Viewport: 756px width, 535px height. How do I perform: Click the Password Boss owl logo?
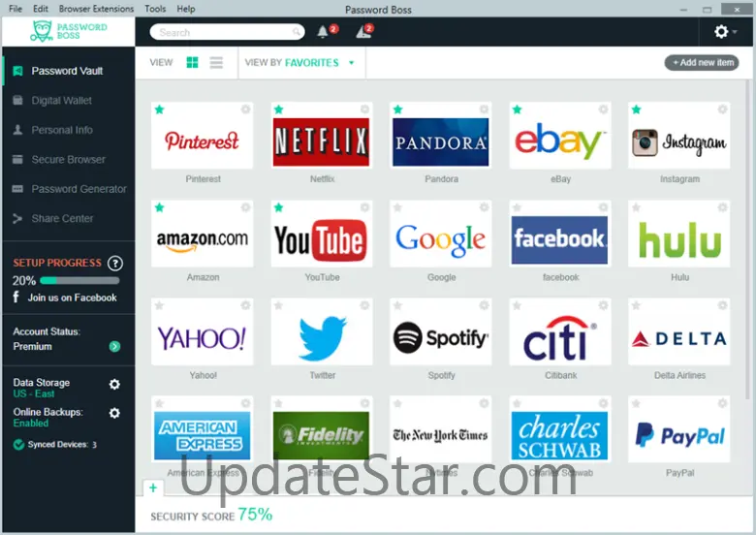tap(42, 31)
